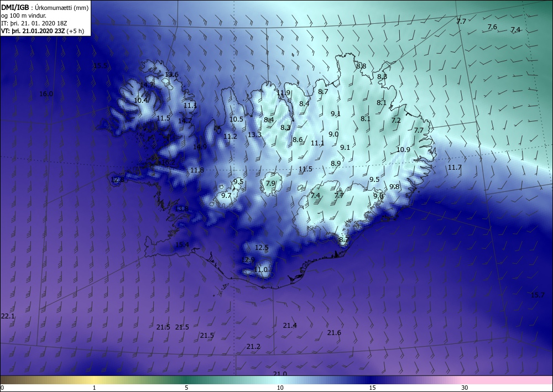
Task: Click the color scale label '5'
Action: pos(186,388)
